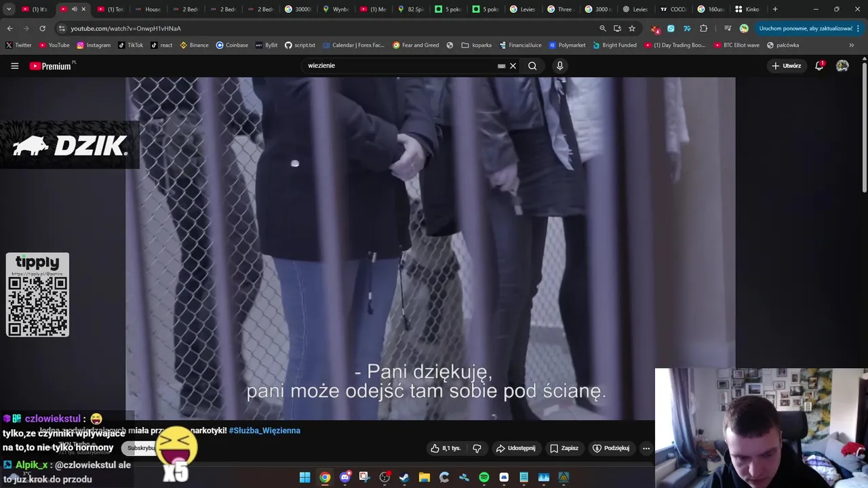Open Chrome media controls icon
This screenshot has height=488, width=868.
pos(728,28)
